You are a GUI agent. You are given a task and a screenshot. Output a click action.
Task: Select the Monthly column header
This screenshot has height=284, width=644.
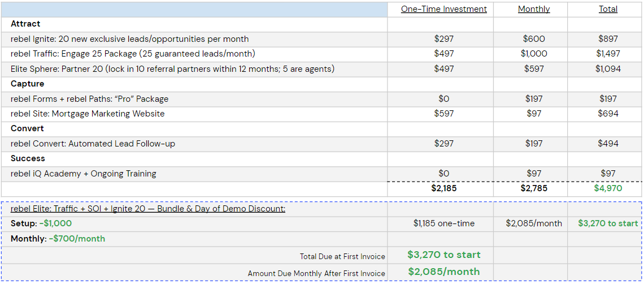tap(533, 9)
